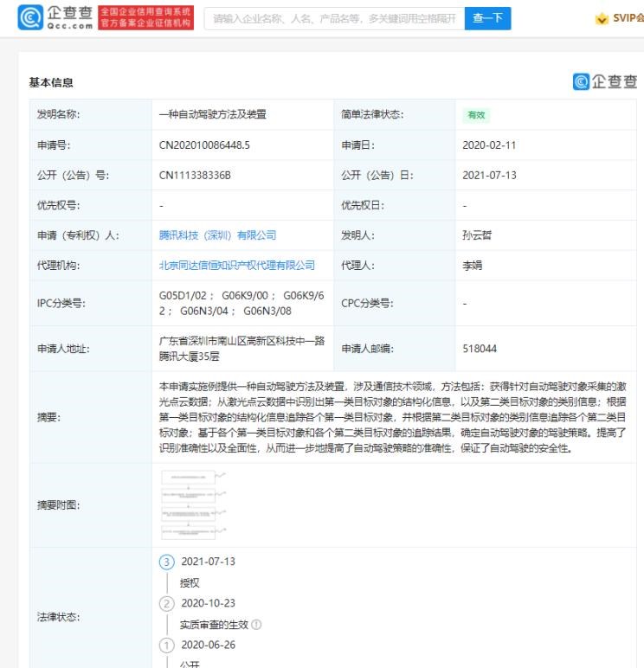Click the 查一下 search button

coord(487,18)
